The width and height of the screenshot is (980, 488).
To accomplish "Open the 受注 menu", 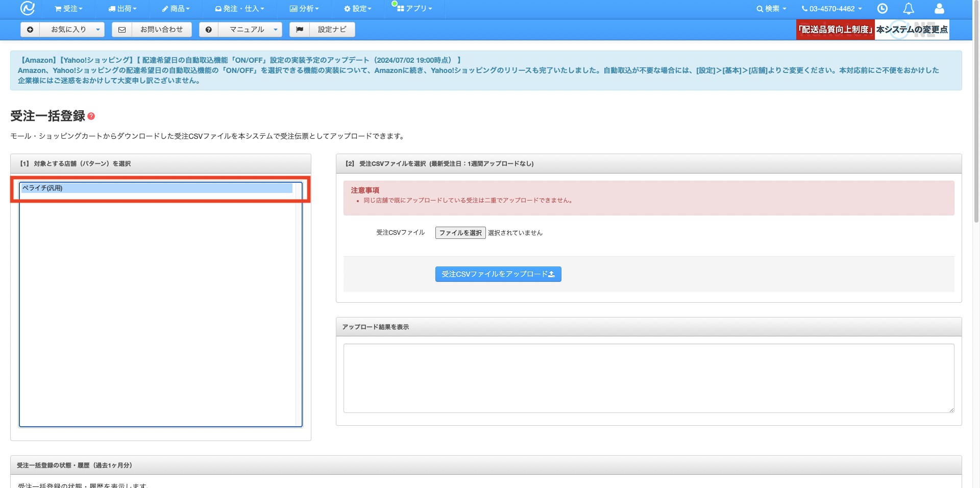I will point(68,9).
